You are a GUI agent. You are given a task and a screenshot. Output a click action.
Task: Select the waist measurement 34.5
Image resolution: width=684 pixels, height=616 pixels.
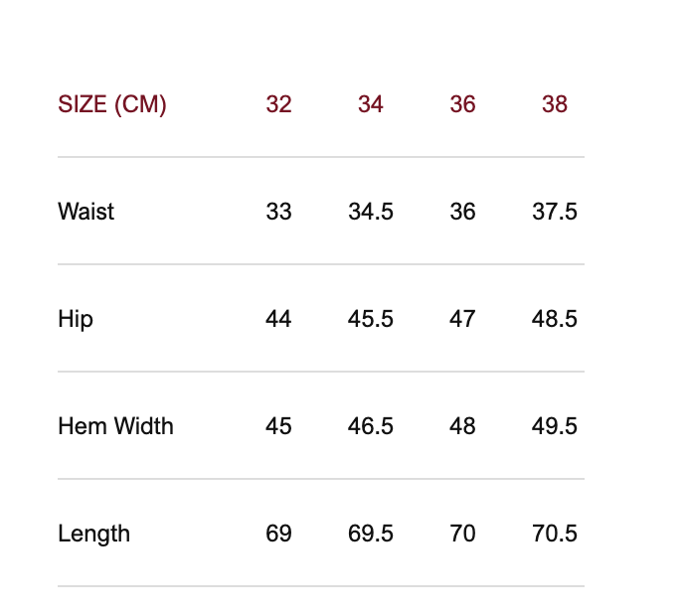(371, 212)
